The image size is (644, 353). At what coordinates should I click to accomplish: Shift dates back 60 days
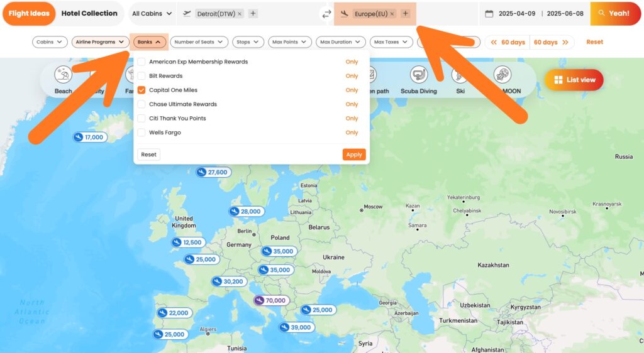coord(508,42)
